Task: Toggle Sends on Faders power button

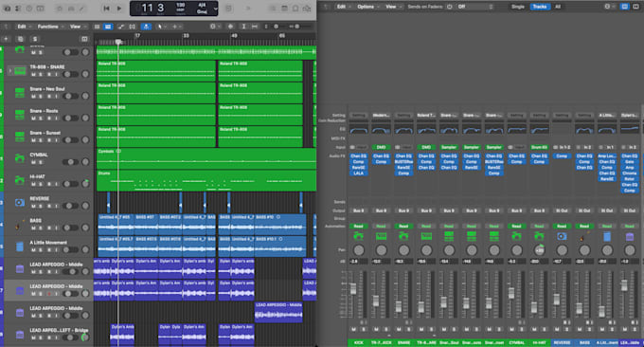Action: coord(449,7)
